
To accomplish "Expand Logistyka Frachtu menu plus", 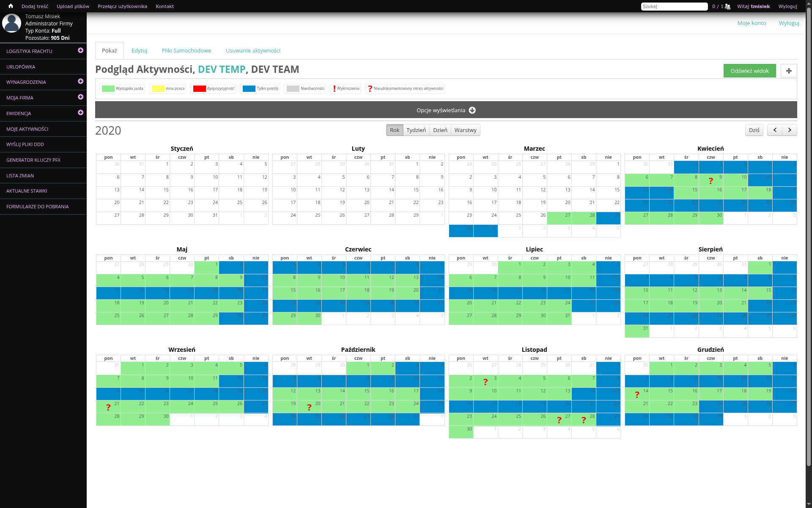I will click(x=80, y=50).
